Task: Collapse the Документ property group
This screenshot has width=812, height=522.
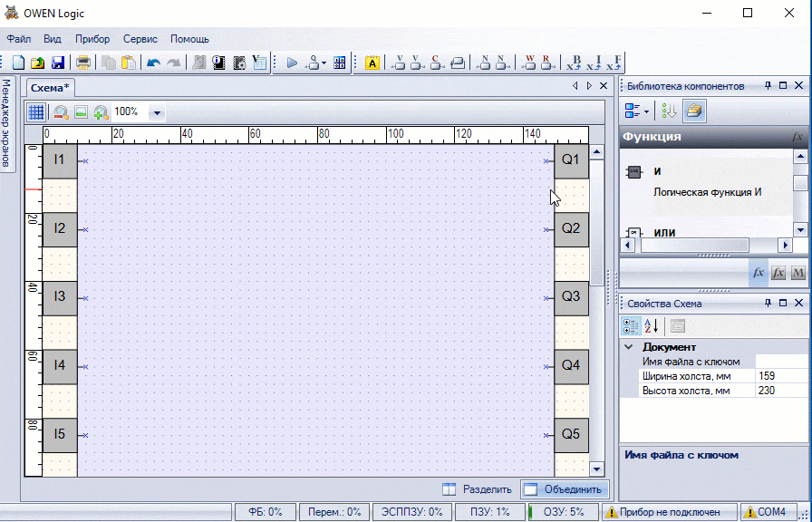Action: click(x=629, y=347)
